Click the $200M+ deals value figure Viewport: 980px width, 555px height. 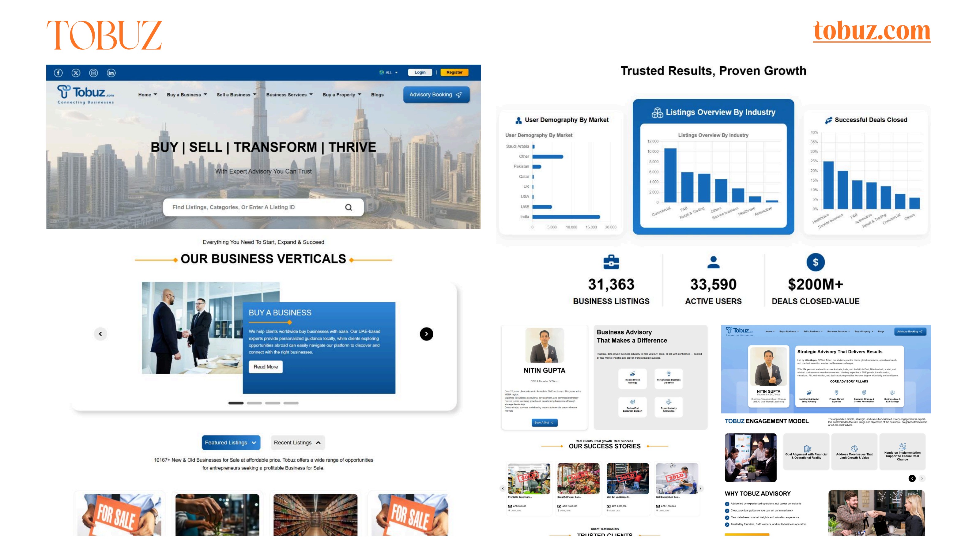point(816,284)
